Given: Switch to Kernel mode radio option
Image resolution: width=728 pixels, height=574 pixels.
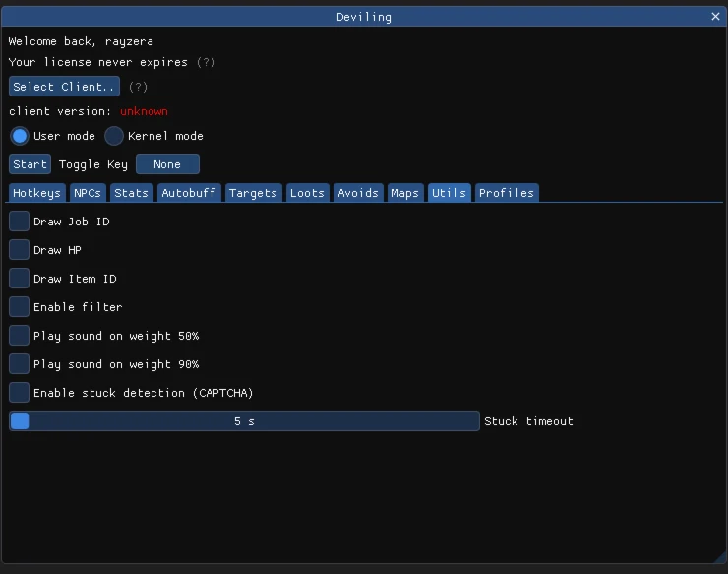Looking at the screenshot, I should pos(114,136).
